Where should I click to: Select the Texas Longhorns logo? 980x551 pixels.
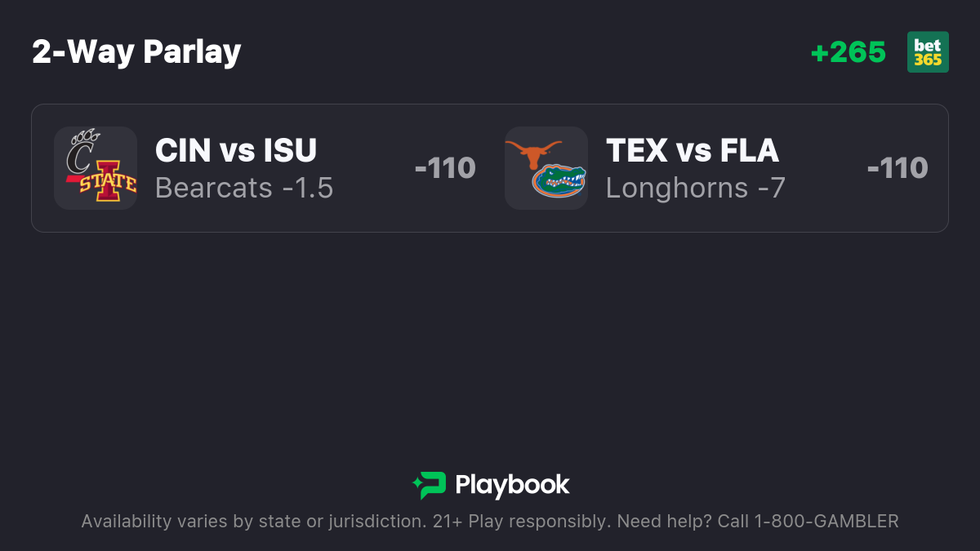(x=533, y=152)
